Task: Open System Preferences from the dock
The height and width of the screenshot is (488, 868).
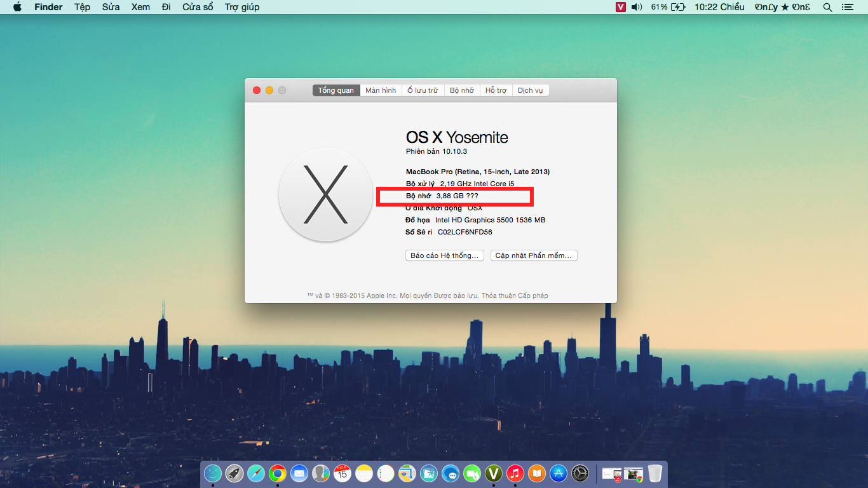Action: coord(580,473)
